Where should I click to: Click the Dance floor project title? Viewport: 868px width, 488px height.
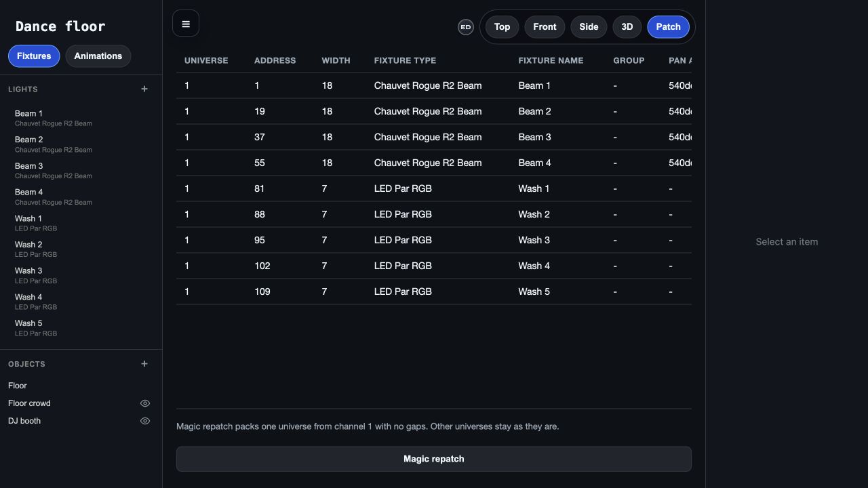60,26
